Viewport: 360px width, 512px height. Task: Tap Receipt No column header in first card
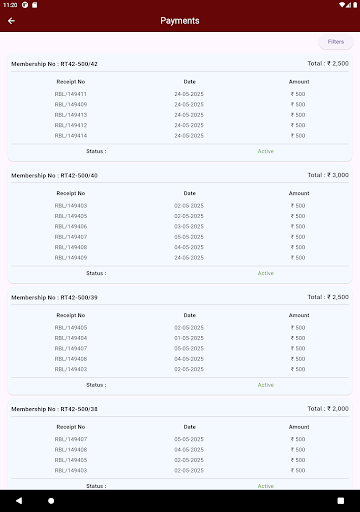(71, 82)
